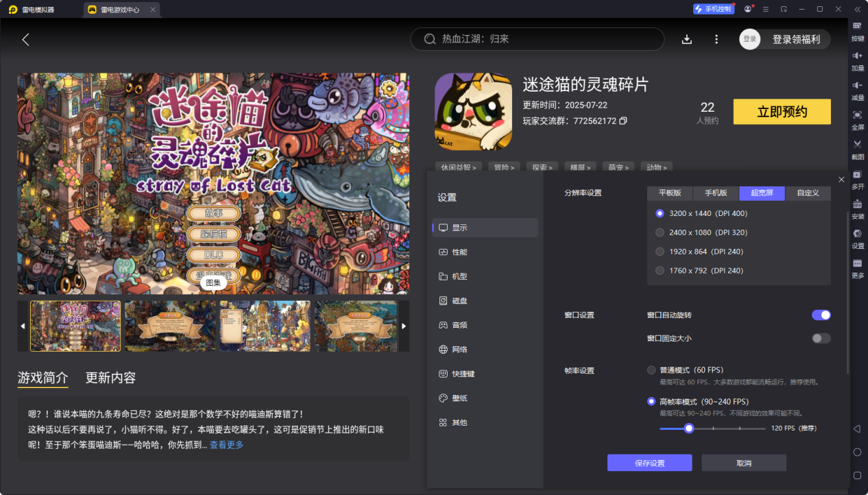Click the 保存设置 button
This screenshot has width=868, height=495.
649,463
